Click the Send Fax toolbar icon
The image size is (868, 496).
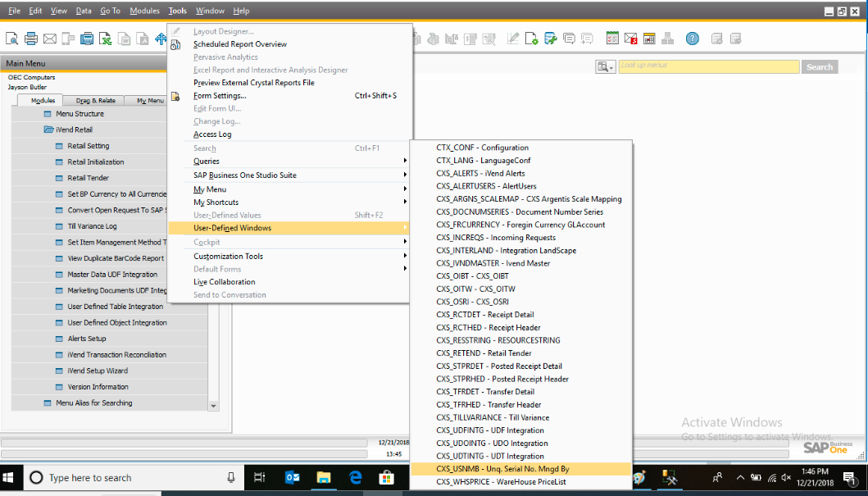[x=86, y=39]
